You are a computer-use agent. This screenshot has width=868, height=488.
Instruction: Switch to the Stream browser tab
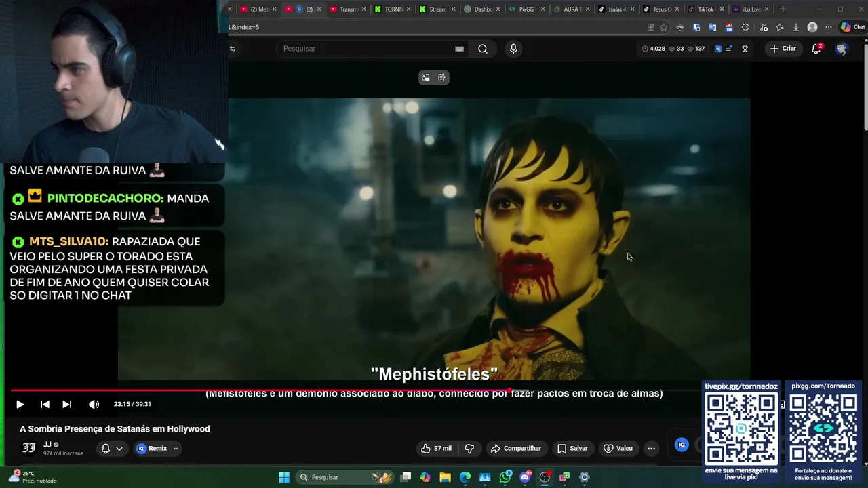click(x=437, y=9)
